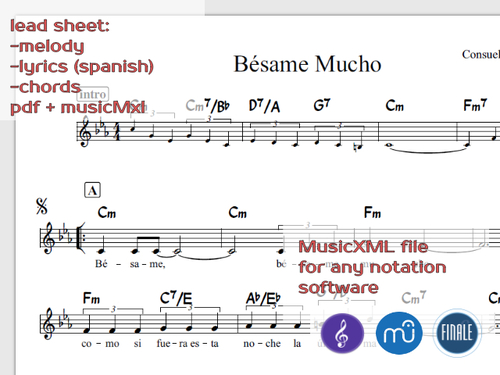Image resolution: width=500 pixels, height=375 pixels.
Task: Select the Cm7/Bb chord symbol
Action: [x=208, y=106]
